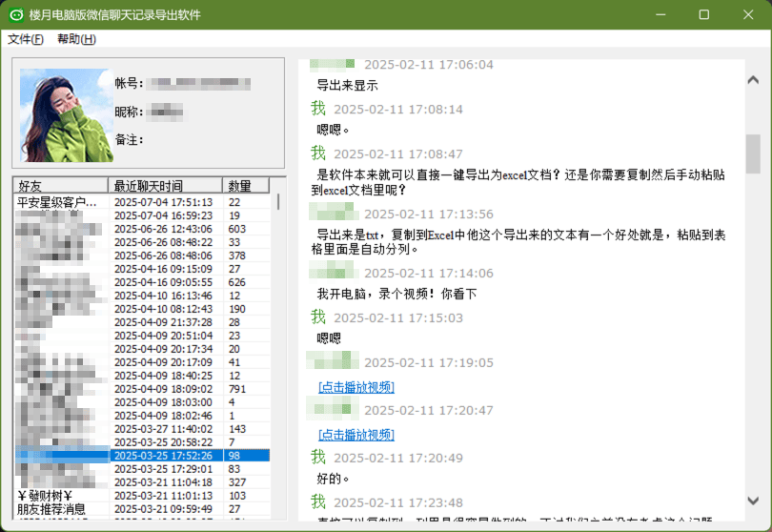Click the chat panel scrollbar thumb

pyautogui.click(x=753, y=153)
